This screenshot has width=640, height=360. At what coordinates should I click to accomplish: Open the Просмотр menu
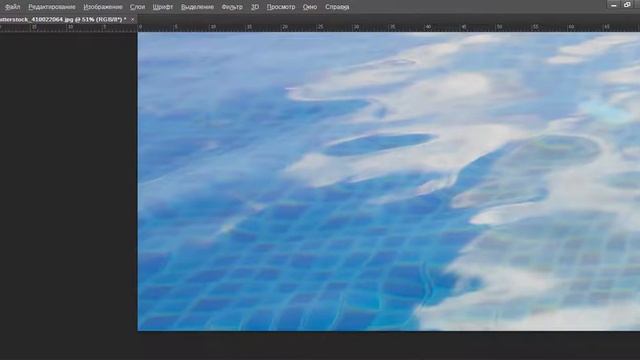[281, 7]
